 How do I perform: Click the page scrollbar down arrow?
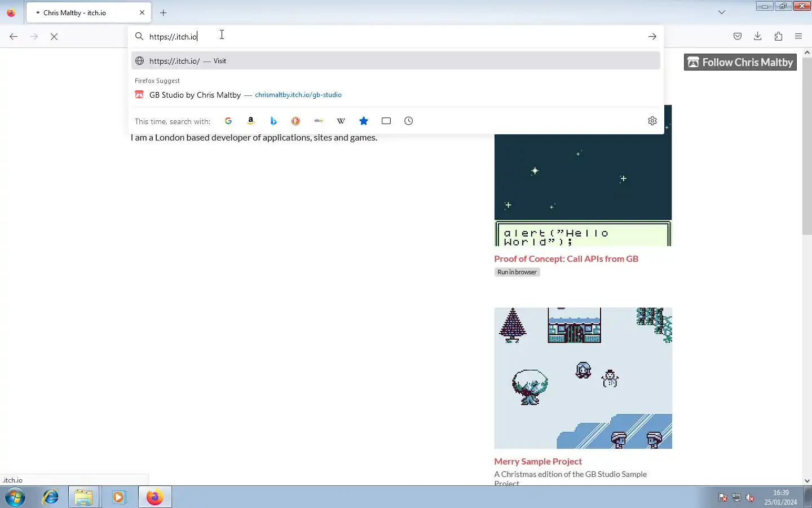(x=807, y=481)
